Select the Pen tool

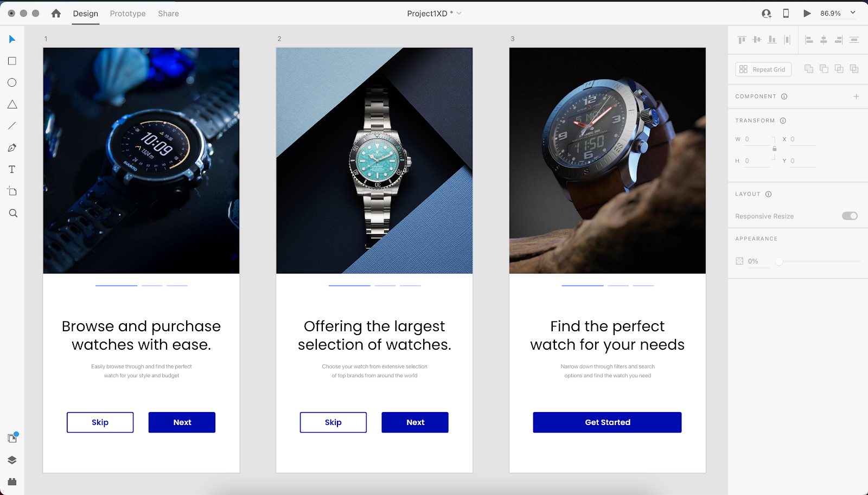[x=12, y=147]
